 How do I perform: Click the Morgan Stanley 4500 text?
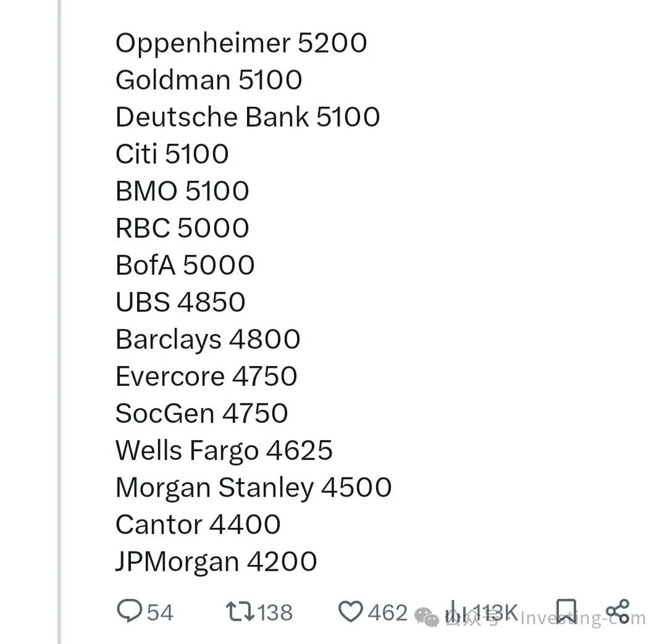(x=253, y=488)
